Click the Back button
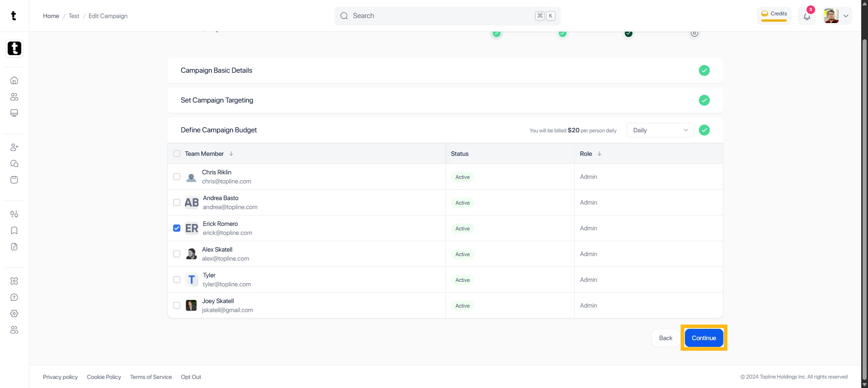The height and width of the screenshot is (388, 868). click(x=665, y=338)
